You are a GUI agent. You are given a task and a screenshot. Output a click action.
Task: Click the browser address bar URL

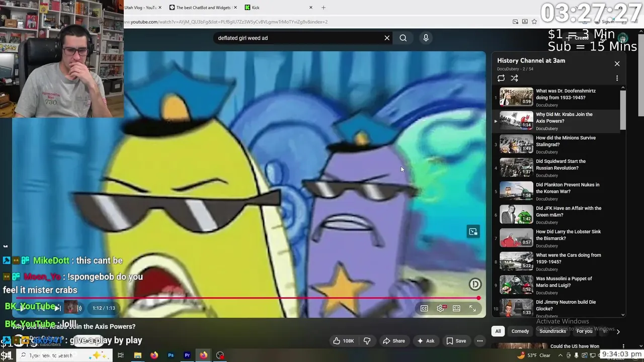click(x=226, y=22)
